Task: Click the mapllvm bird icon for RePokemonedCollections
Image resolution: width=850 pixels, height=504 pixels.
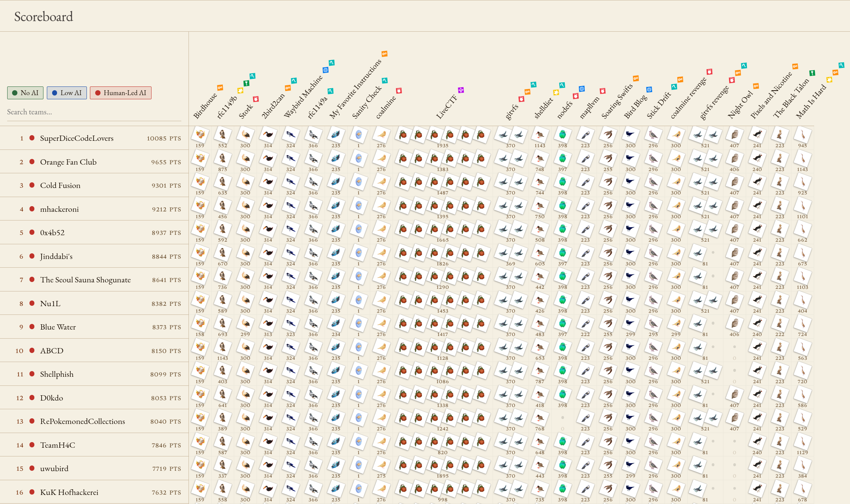Action: (x=585, y=418)
